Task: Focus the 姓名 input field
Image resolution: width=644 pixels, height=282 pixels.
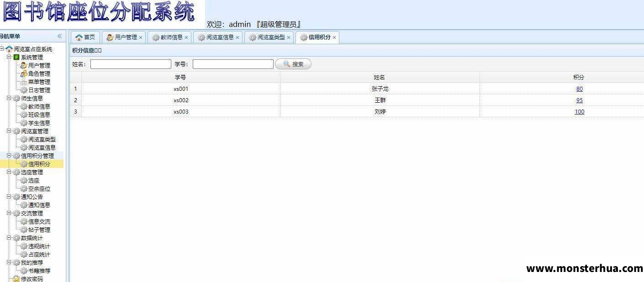Action: pos(131,64)
